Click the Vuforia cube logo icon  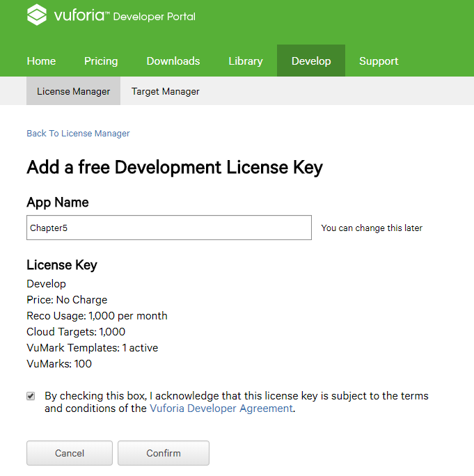point(37,15)
